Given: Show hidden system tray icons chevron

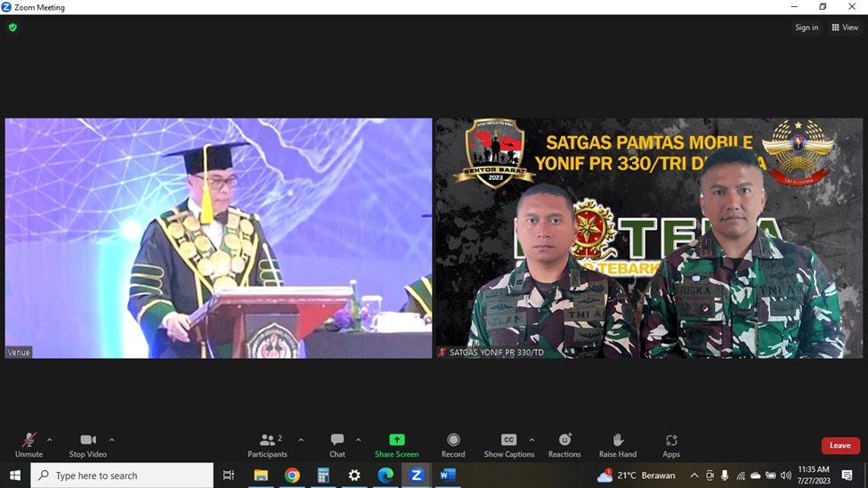Looking at the screenshot, I should click(x=694, y=476).
